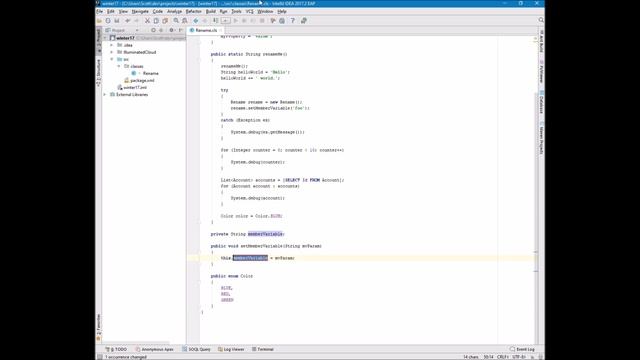Open the Tools menu
The width and height of the screenshot is (640, 360).
coord(236,11)
